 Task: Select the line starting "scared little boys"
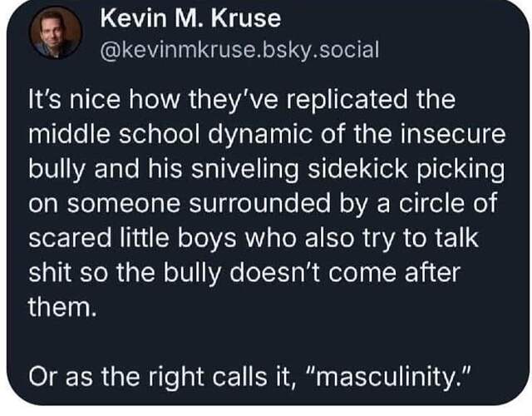pos(254,238)
